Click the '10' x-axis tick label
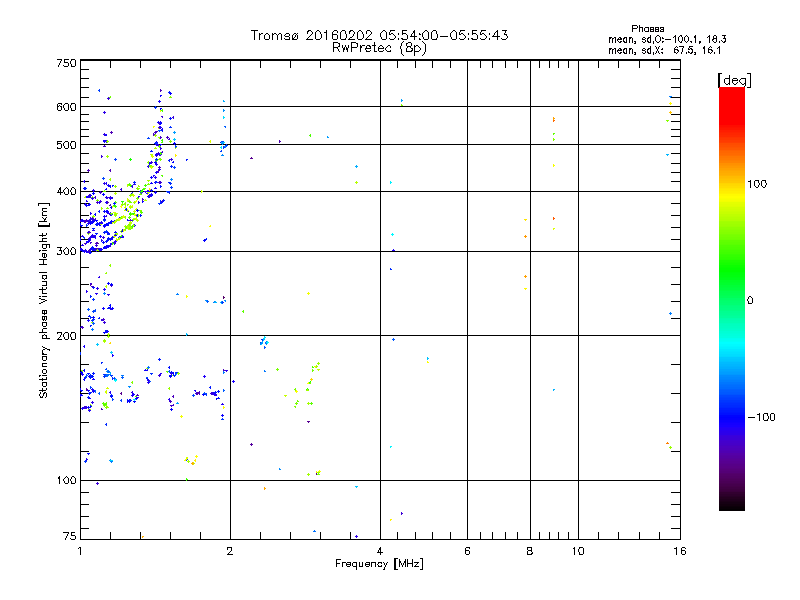The image size is (800, 600). 578,552
